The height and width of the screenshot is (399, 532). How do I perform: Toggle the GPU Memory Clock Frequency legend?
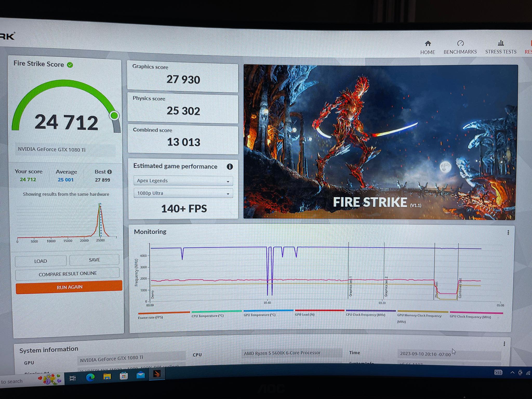(422, 316)
